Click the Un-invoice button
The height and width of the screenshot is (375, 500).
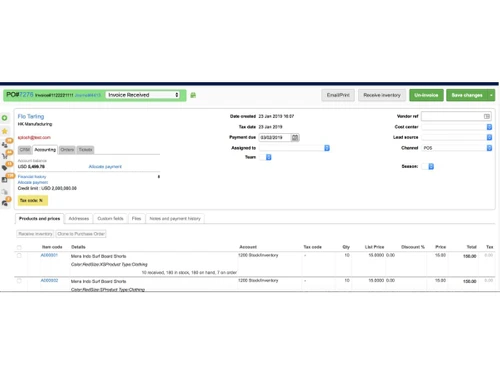[x=426, y=95]
